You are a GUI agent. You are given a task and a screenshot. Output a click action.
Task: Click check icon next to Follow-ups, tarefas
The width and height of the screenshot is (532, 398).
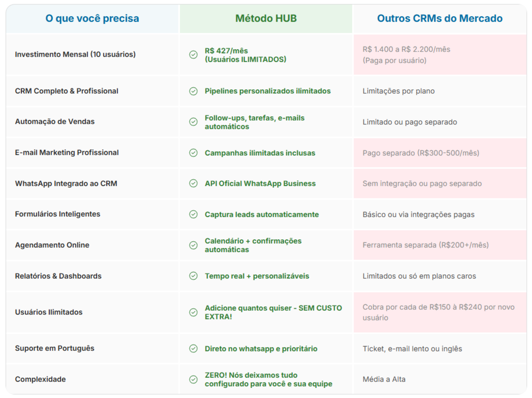click(193, 122)
